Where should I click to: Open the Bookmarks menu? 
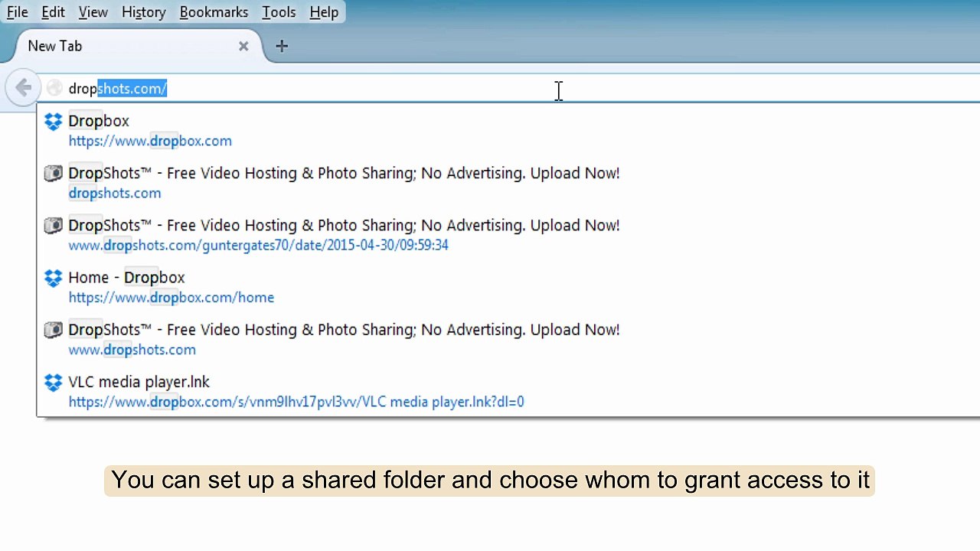point(214,12)
